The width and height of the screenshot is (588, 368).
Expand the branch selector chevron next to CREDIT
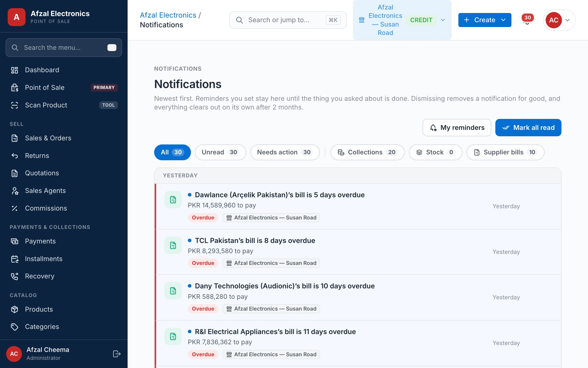click(443, 20)
